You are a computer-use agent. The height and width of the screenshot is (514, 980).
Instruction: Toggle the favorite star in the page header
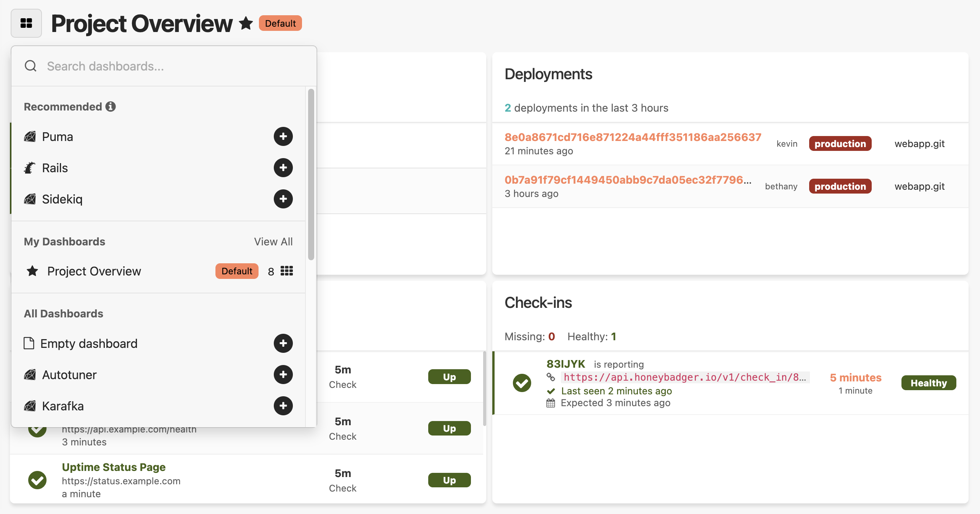(x=246, y=23)
